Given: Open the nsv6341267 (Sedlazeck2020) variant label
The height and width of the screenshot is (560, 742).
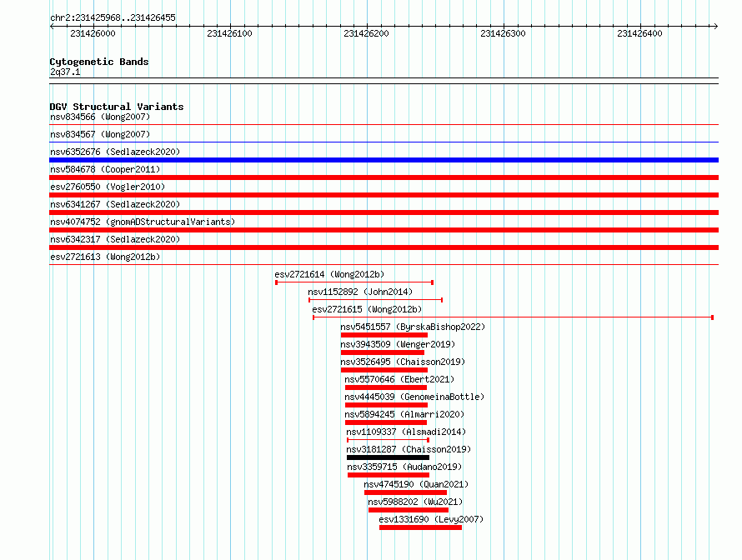Looking at the screenshot, I should [115, 204].
